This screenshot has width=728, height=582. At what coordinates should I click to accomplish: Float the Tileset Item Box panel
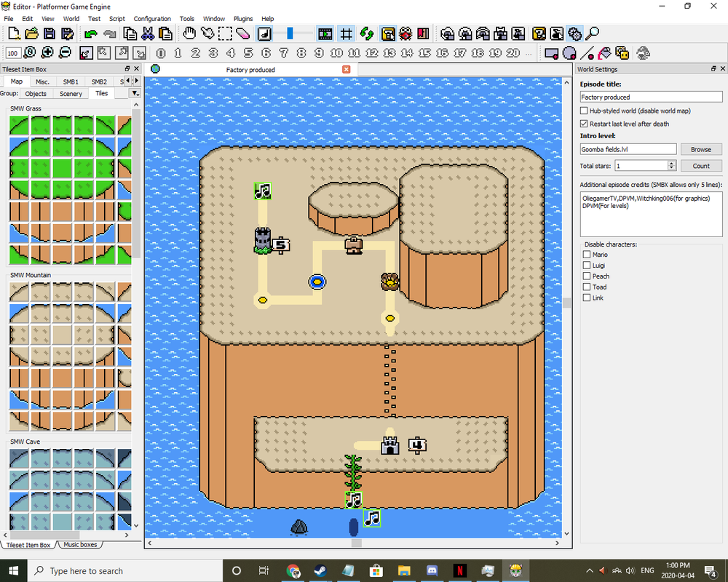tap(127, 68)
